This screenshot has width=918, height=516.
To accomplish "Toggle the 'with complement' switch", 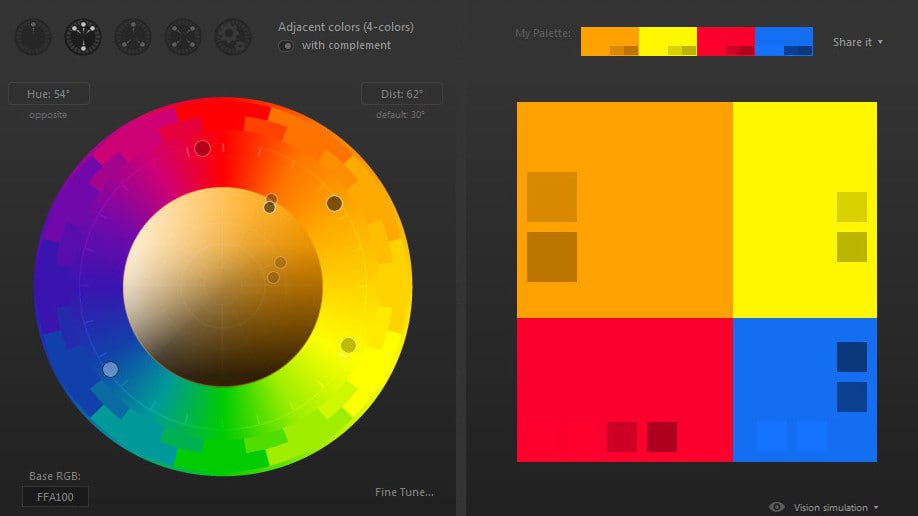I will tap(287, 46).
